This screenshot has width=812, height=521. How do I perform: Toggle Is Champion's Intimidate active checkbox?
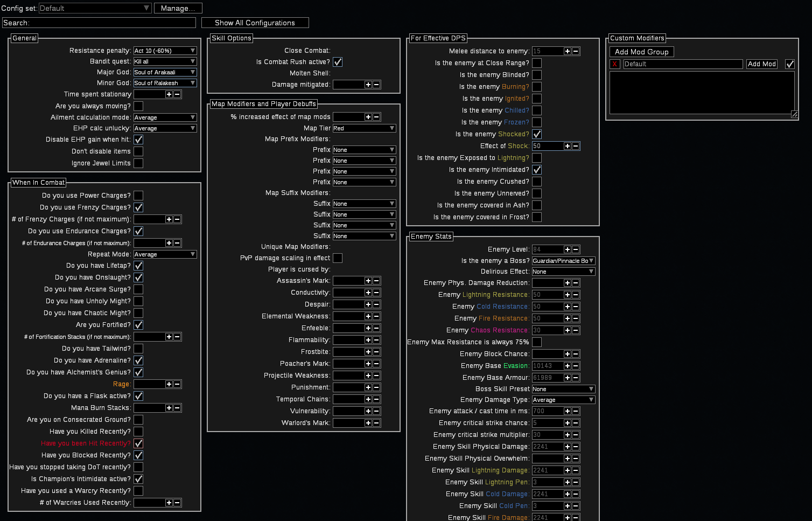(138, 479)
